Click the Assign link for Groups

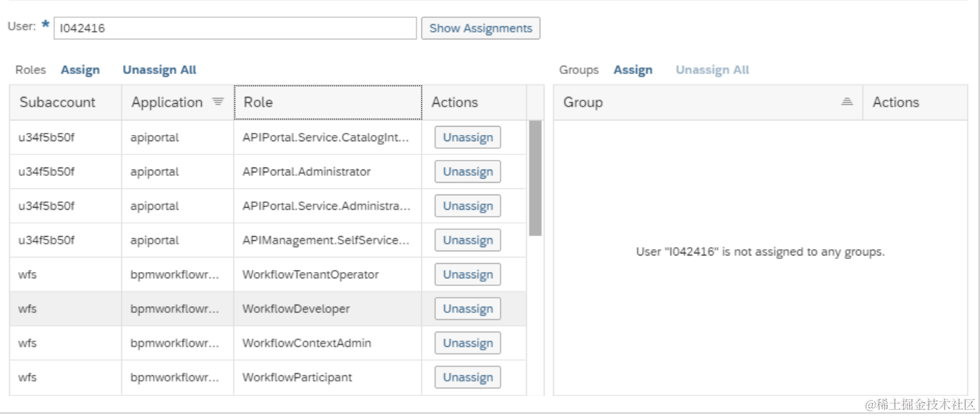click(x=633, y=70)
